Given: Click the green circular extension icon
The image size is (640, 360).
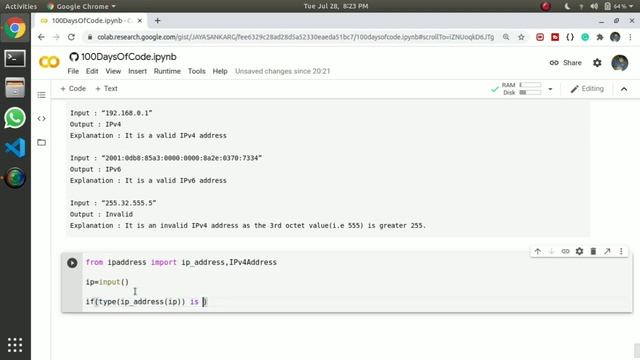Looking at the screenshot, I should coord(585,37).
